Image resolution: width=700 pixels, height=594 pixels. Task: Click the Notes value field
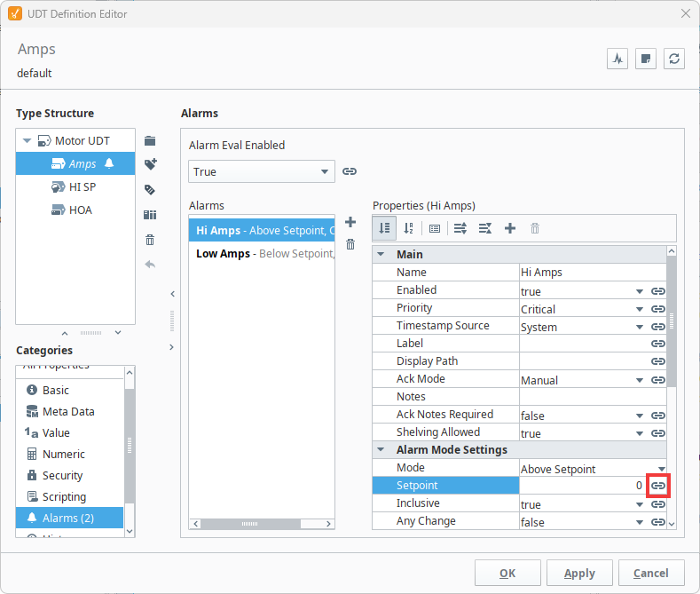(x=593, y=397)
